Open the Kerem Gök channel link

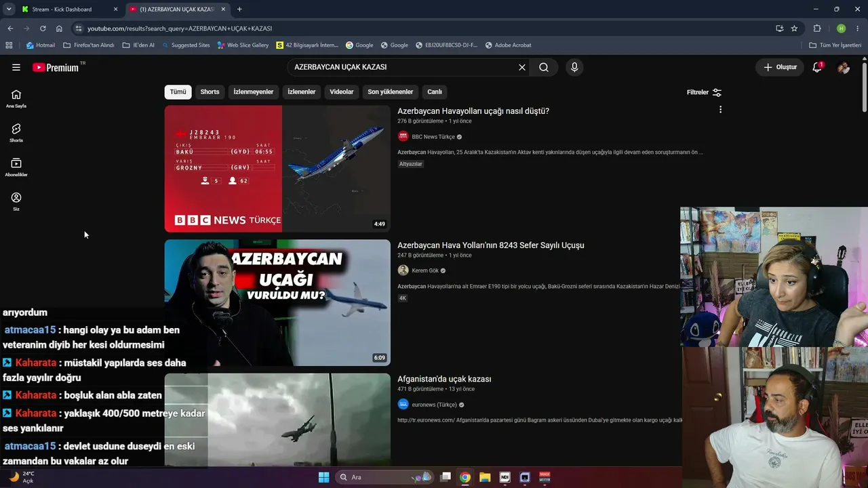(x=425, y=270)
